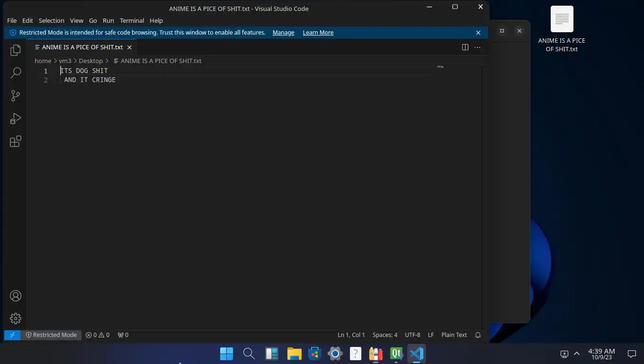Open the Extensions view
644x364 pixels.
coord(16,141)
